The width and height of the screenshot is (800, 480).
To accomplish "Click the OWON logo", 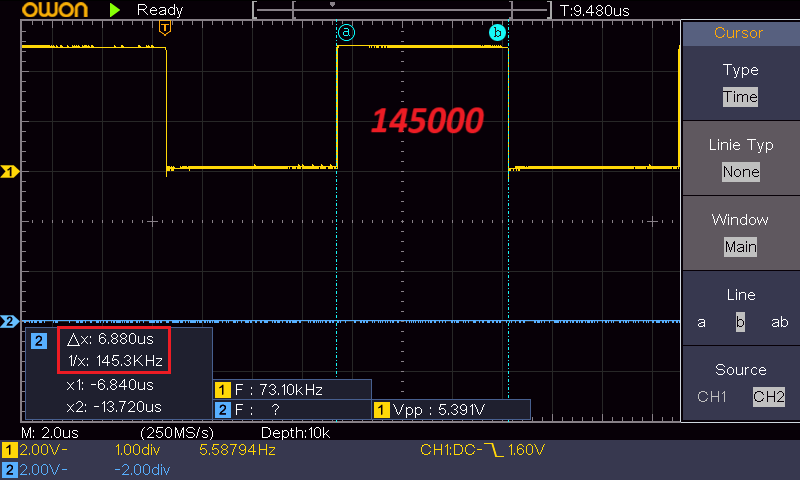I will [x=55, y=10].
